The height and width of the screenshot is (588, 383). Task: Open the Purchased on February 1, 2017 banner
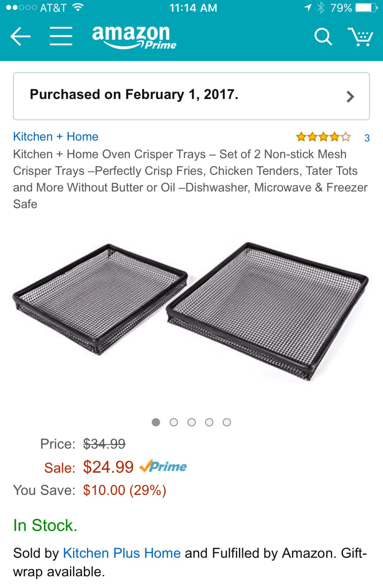(x=191, y=96)
